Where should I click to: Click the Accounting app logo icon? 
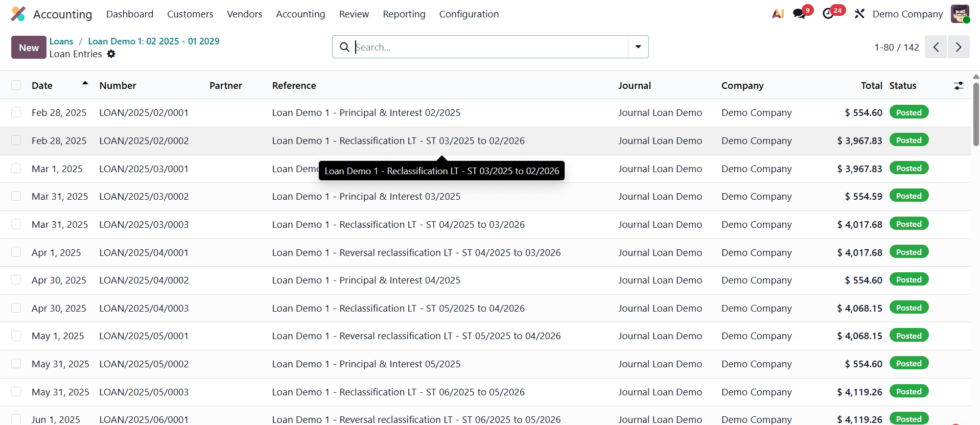(18, 14)
